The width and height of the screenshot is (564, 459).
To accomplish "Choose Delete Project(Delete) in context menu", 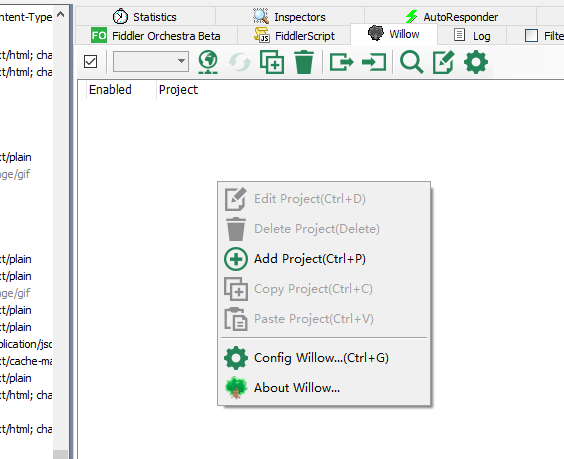I will point(324,229).
